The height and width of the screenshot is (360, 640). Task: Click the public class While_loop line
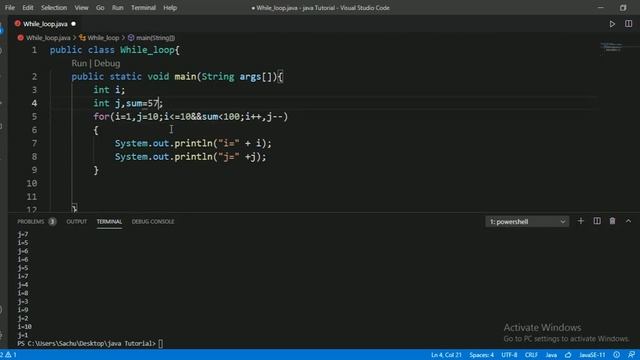pyautogui.click(x=115, y=50)
